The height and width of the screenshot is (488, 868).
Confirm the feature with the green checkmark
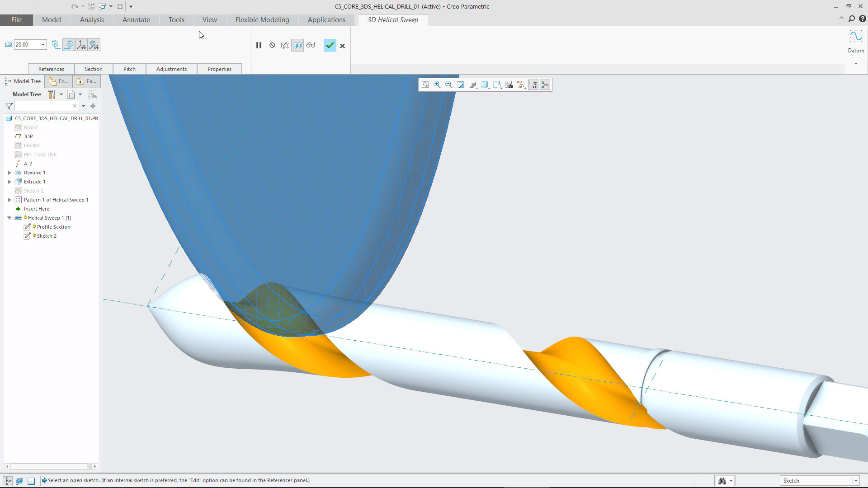point(330,45)
